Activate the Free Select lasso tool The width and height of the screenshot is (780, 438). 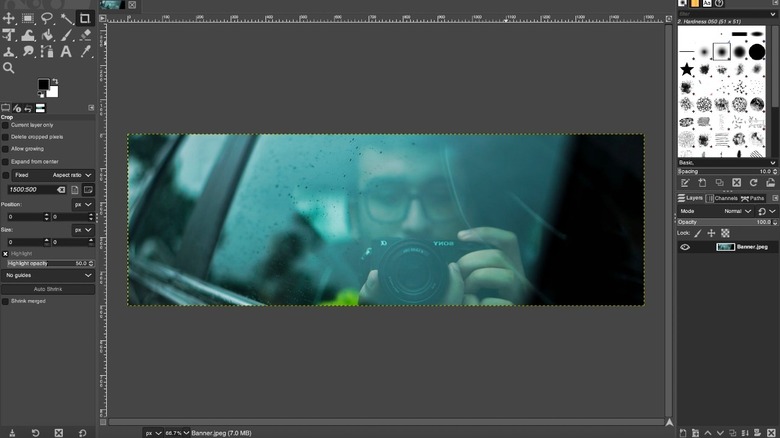(47, 18)
